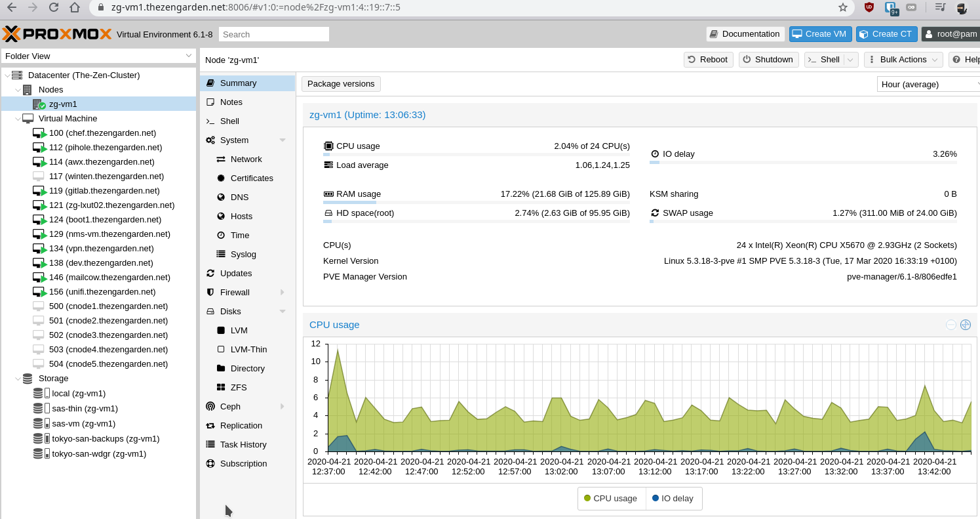The width and height of the screenshot is (980, 519).
Task: Zoom out the CPU usage chart
Action: point(951,325)
